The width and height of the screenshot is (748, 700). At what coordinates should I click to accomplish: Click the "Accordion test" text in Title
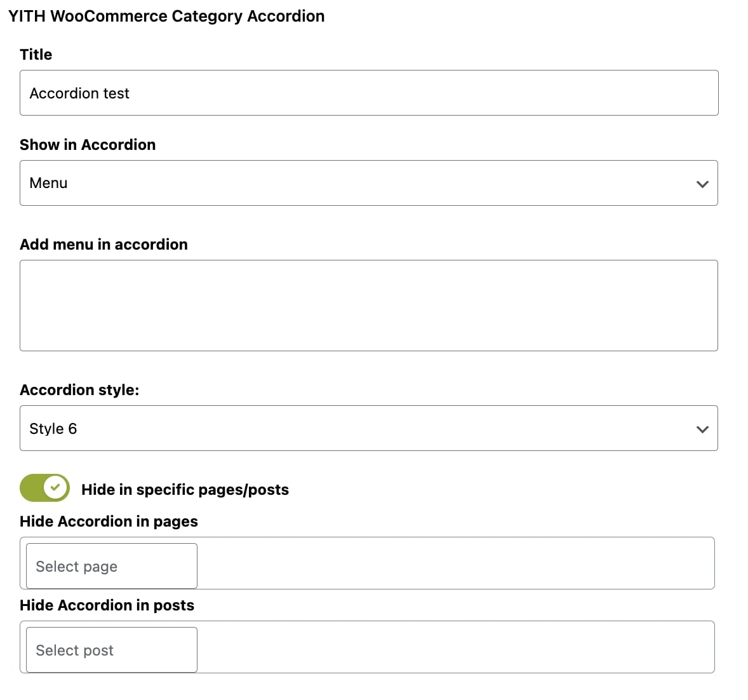pyautogui.click(x=79, y=93)
